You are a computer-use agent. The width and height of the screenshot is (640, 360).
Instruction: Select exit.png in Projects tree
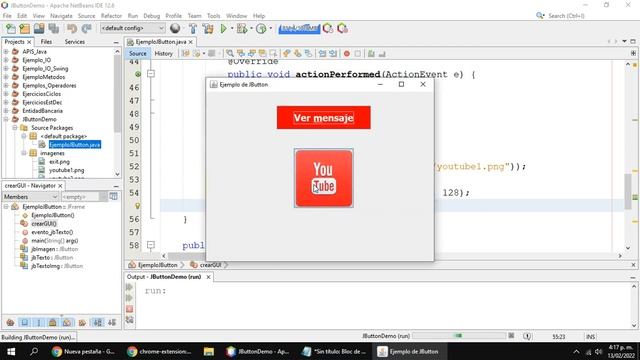59,162
